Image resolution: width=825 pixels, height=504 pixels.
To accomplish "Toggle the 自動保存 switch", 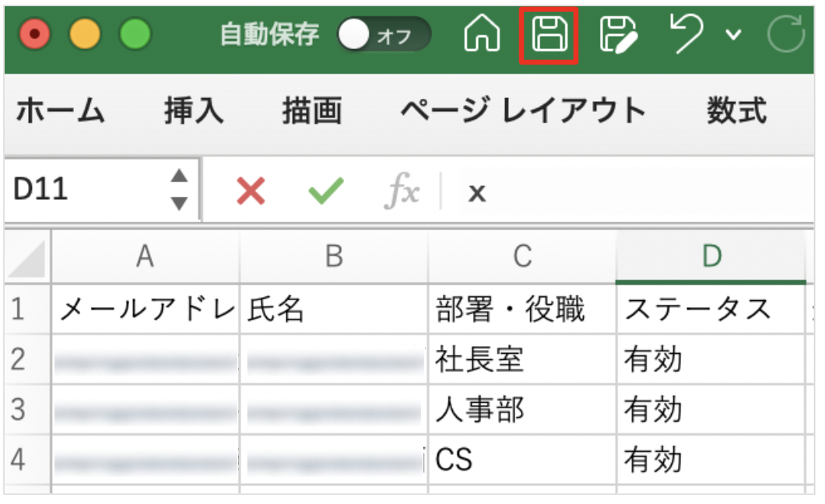I will pyautogui.click(x=384, y=35).
